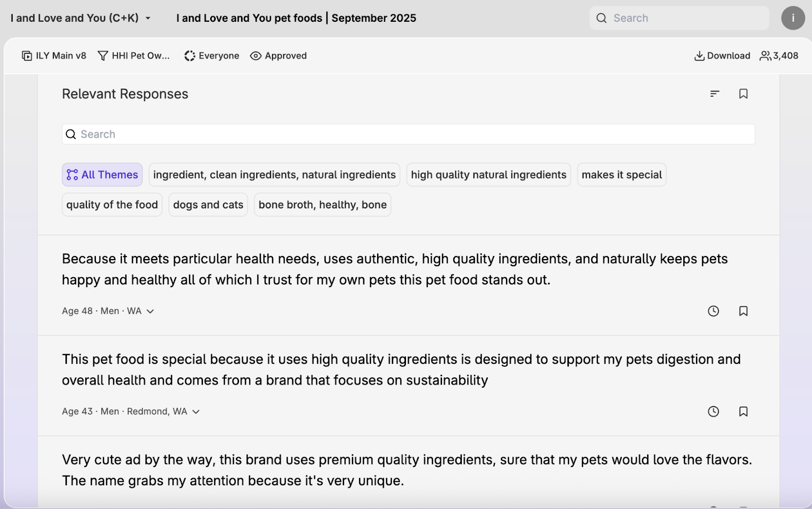Bookmark the Age 43 Redmond response
This screenshot has width=812, height=509.
[743, 411]
